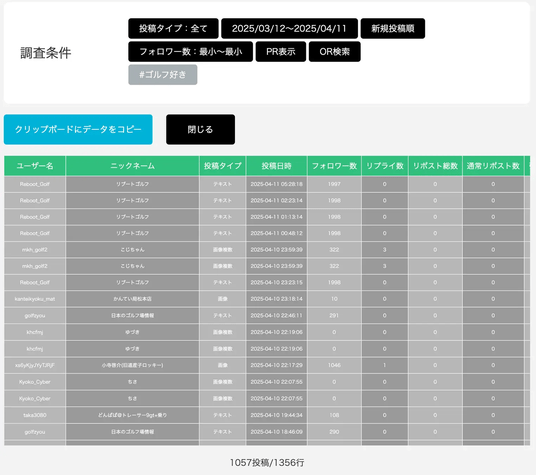The width and height of the screenshot is (536, 475).
Task: Close the panel with 閉じる button
Action: coord(200,130)
